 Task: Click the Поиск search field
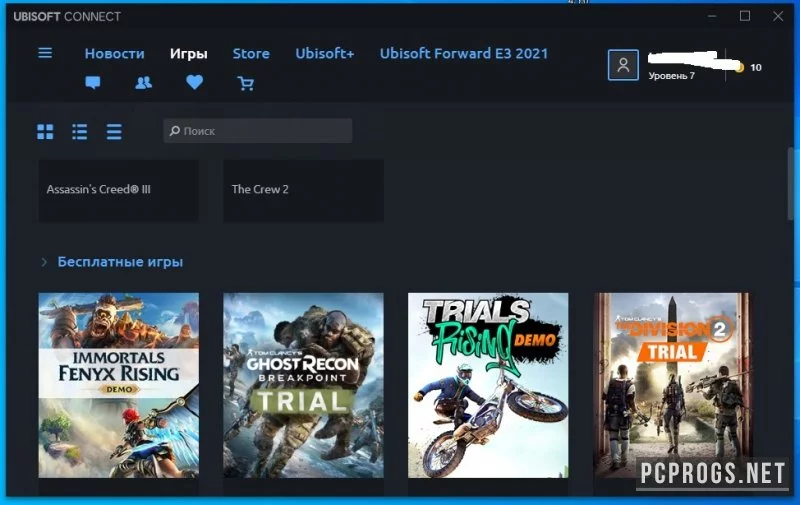[x=258, y=131]
